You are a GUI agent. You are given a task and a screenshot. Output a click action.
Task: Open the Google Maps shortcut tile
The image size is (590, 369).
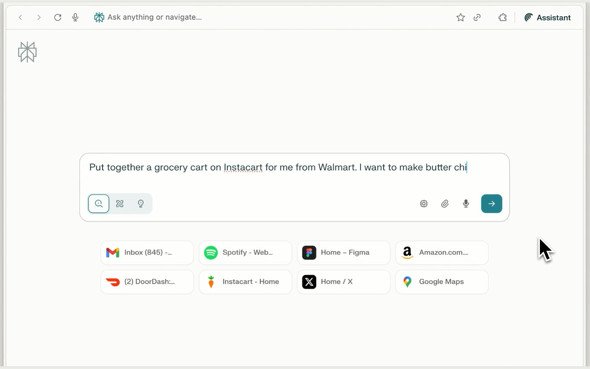tap(442, 282)
